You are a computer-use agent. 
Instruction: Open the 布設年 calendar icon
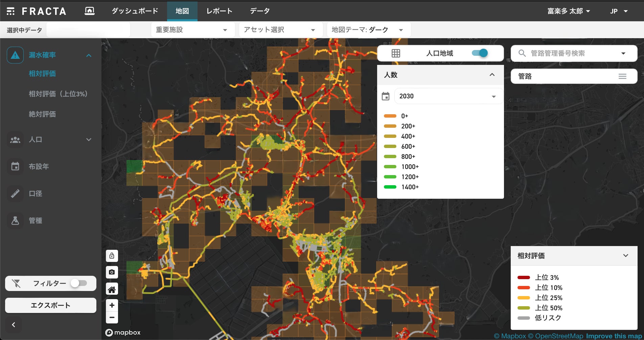coord(15,166)
